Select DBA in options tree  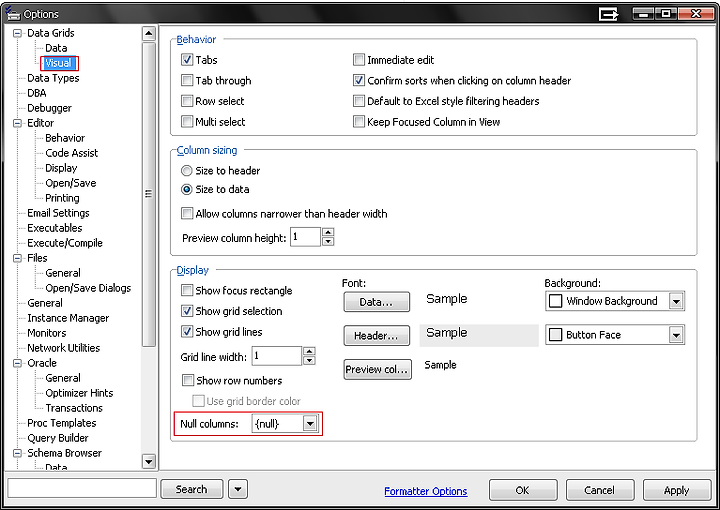[37, 93]
